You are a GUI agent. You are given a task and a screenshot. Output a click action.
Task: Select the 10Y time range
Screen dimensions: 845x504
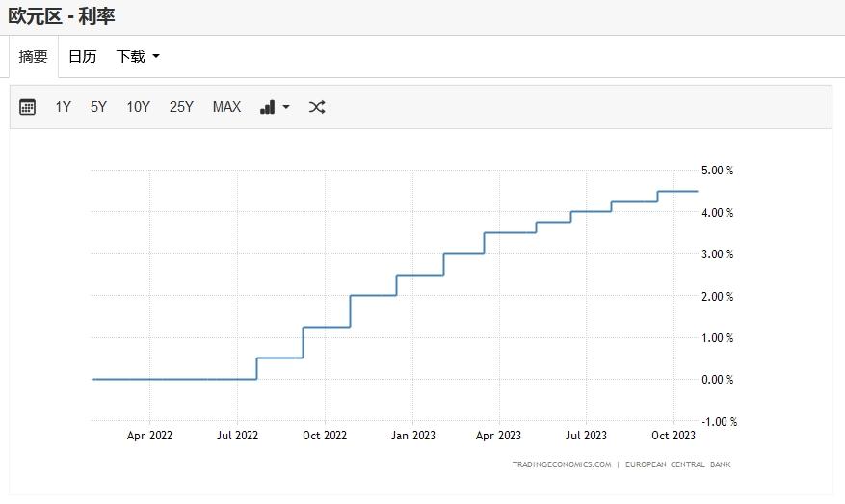click(138, 107)
